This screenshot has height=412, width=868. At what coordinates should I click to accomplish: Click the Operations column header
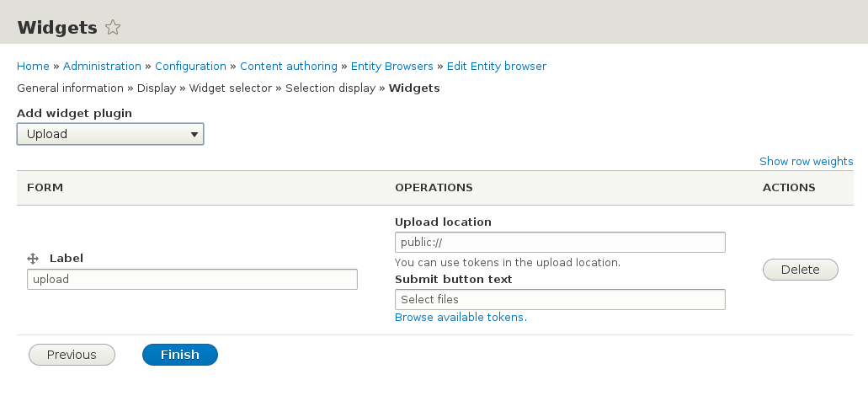pos(434,188)
